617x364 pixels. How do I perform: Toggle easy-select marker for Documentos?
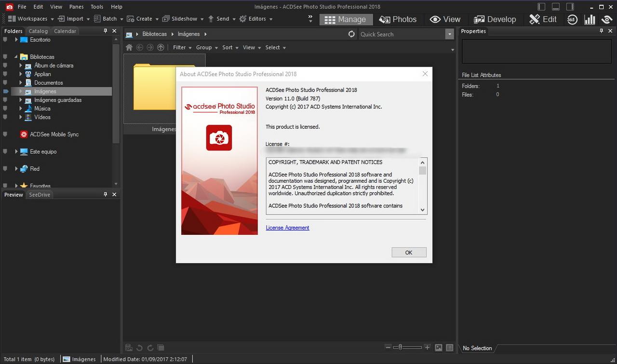pos(5,83)
